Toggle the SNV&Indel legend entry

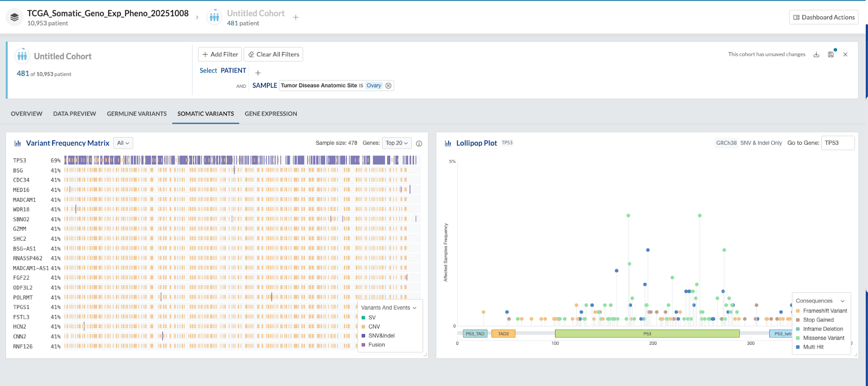[x=381, y=336]
